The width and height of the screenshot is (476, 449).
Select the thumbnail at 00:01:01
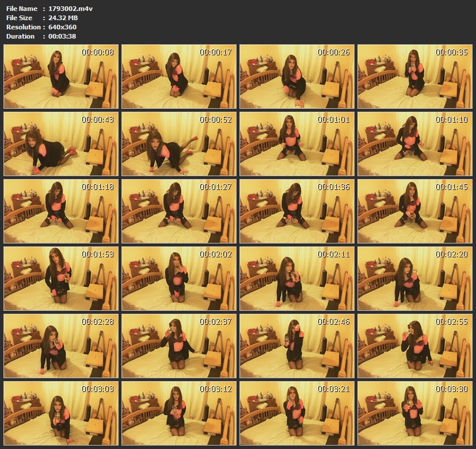point(296,144)
